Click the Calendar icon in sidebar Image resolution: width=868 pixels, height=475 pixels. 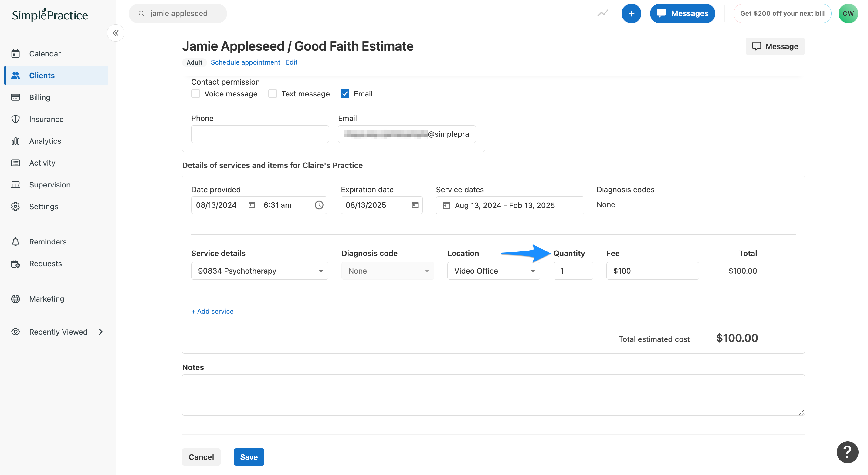15,54
